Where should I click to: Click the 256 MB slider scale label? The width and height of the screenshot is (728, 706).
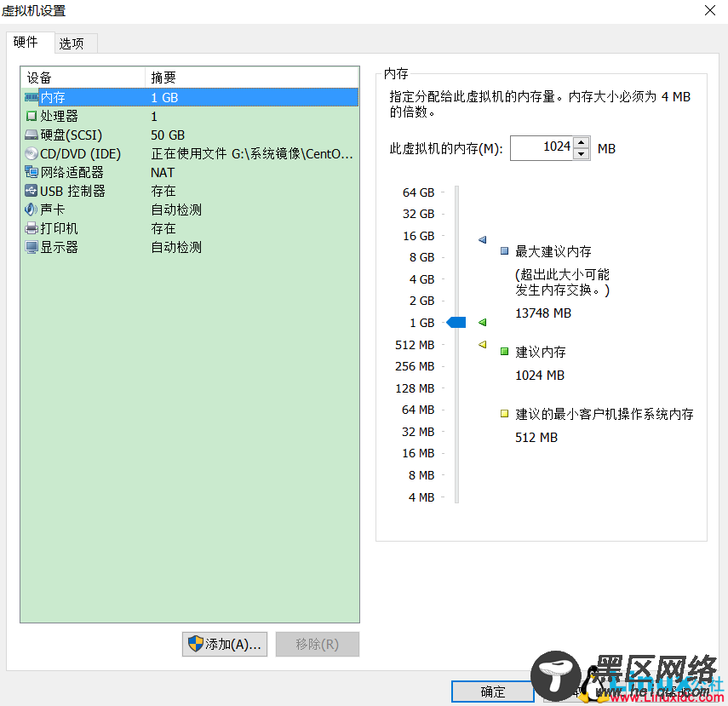click(415, 366)
